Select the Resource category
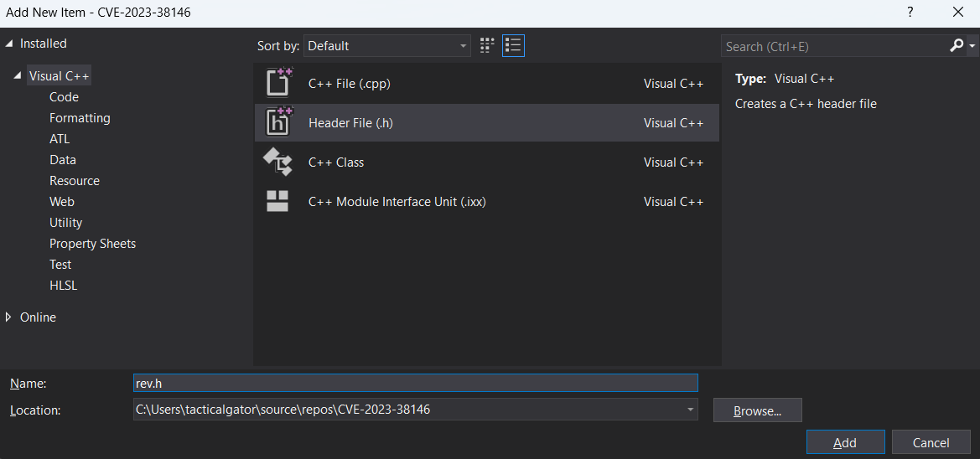This screenshot has height=459, width=980. pos(75,180)
